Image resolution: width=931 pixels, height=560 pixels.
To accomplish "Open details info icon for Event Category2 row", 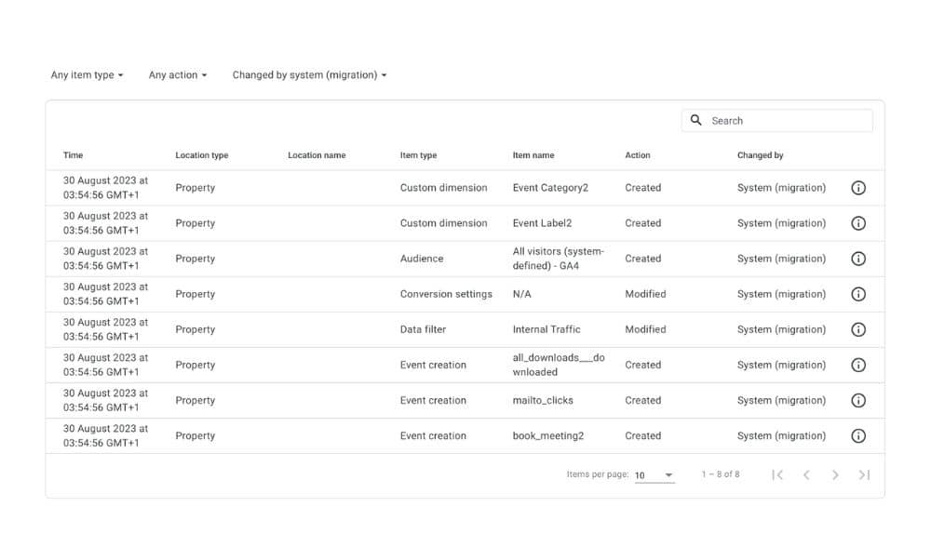I will coord(858,187).
